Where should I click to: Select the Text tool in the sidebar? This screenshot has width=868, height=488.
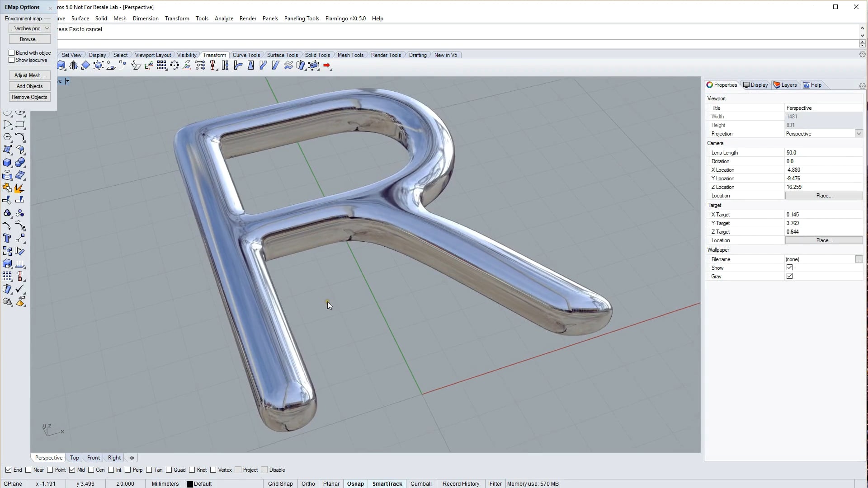coord(7,238)
